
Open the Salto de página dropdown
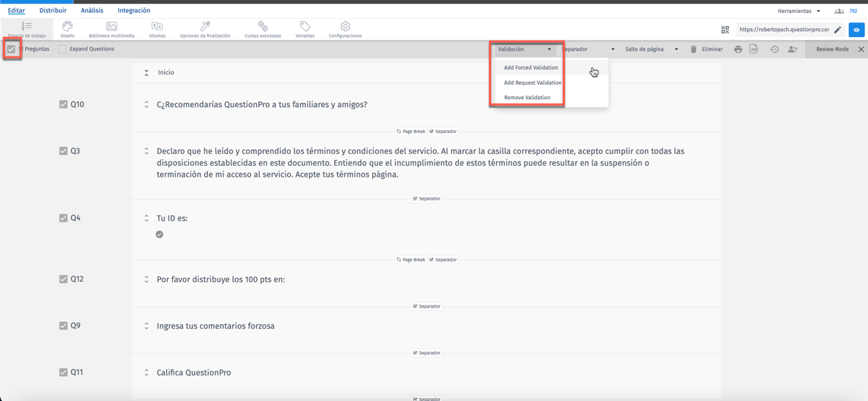(652, 49)
